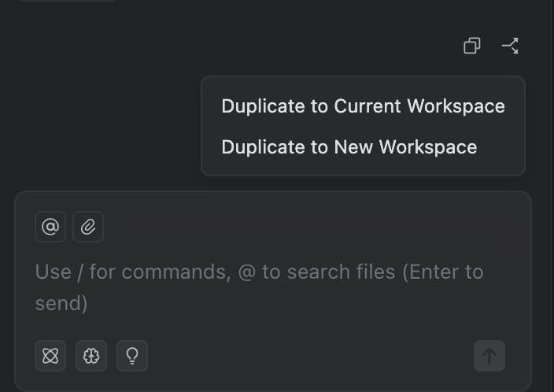Open options from the split arrows icon
The height and width of the screenshot is (392, 554).
(510, 46)
